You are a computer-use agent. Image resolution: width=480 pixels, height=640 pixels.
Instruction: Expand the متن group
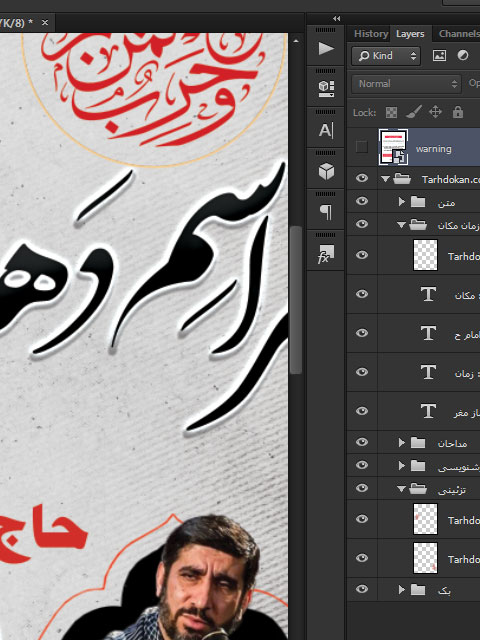(x=402, y=202)
